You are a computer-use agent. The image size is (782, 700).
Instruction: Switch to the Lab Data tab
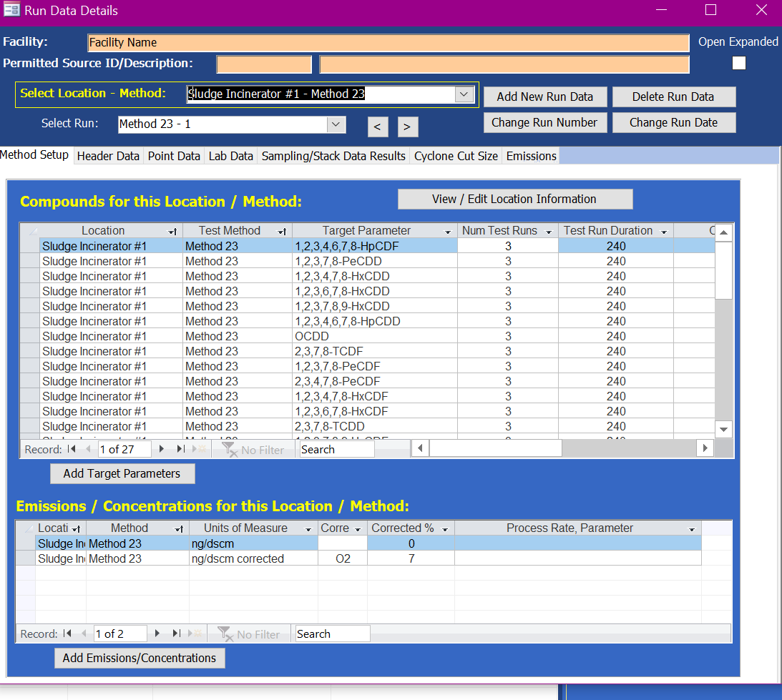(x=230, y=156)
